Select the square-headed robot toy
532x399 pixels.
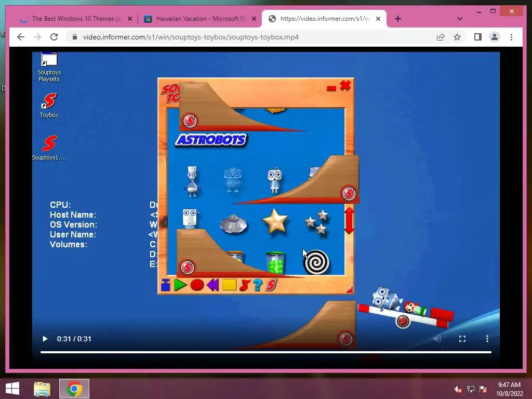(x=190, y=218)
